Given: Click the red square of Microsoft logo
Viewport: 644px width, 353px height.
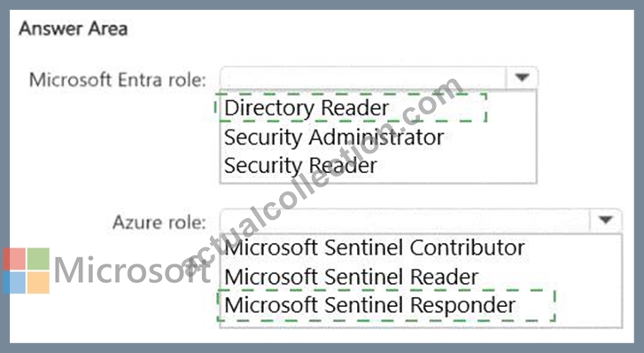Looking at the screenshot, I should [14, 258].
